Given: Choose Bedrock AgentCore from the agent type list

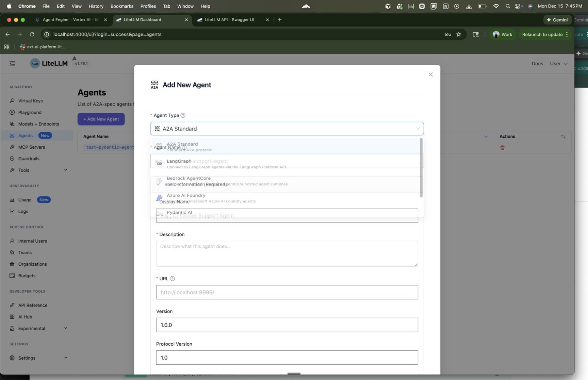Looking at the screenshot, I should (285, 181).
